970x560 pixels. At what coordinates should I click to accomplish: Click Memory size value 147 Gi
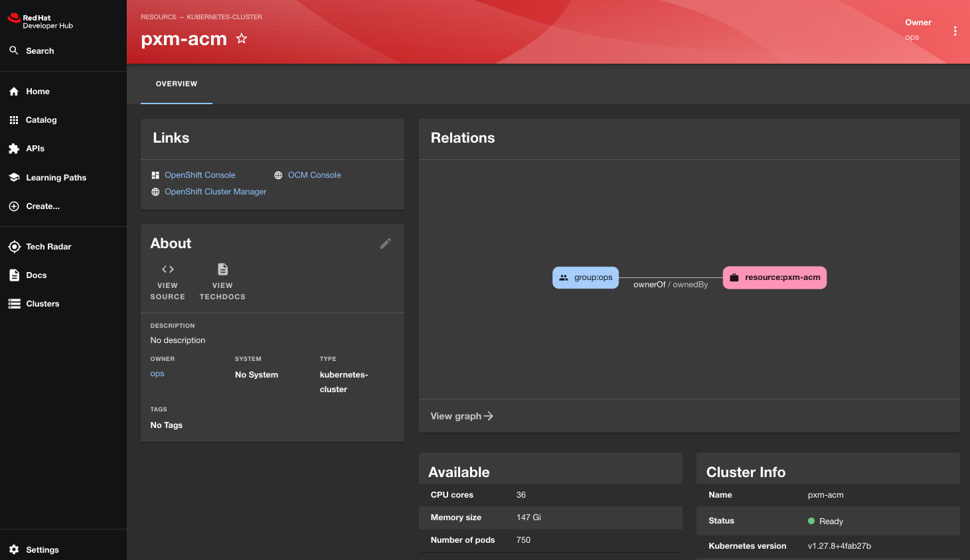528,518
